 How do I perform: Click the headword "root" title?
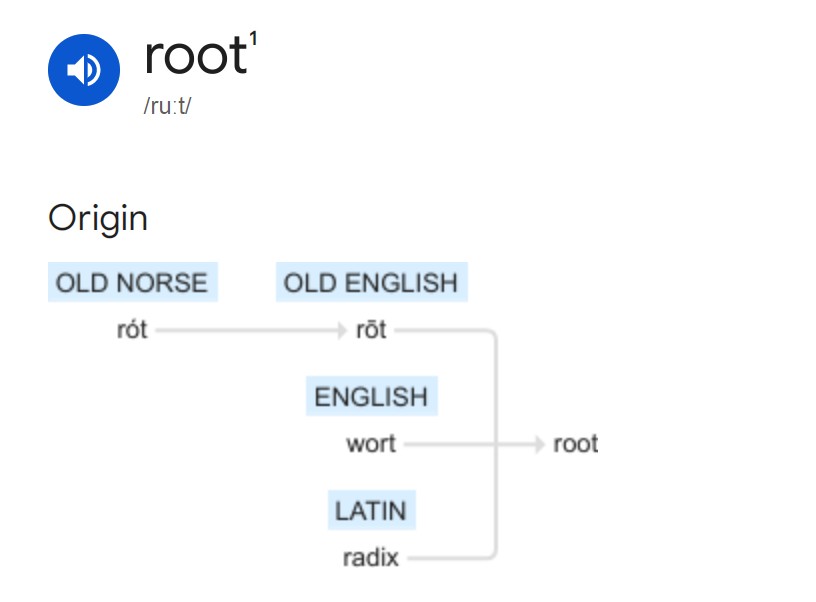[x=196, y=56]
